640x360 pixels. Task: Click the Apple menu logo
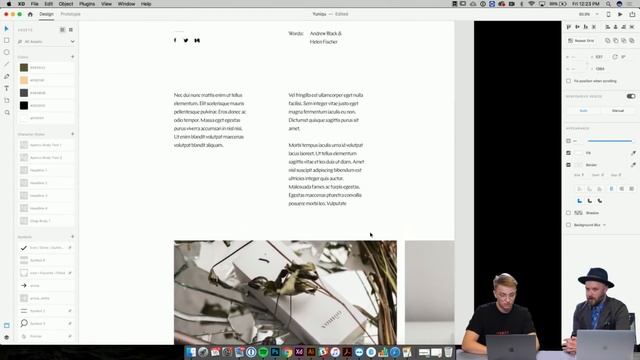[x=9, y=4]
